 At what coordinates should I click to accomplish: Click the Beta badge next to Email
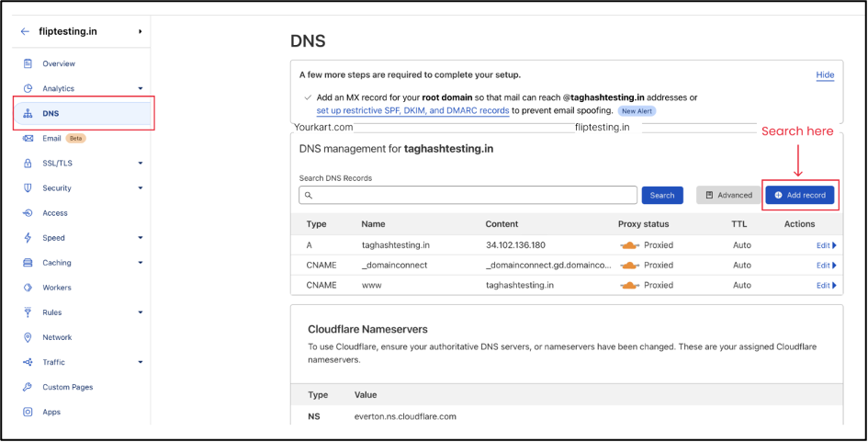[x=76, y=139]
